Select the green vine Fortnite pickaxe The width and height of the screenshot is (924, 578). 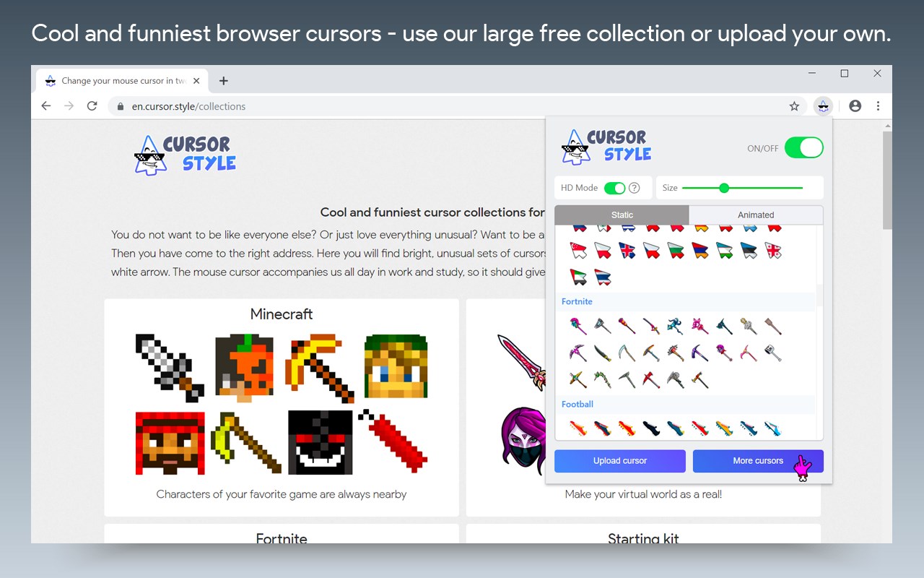(x=603, y=380)
